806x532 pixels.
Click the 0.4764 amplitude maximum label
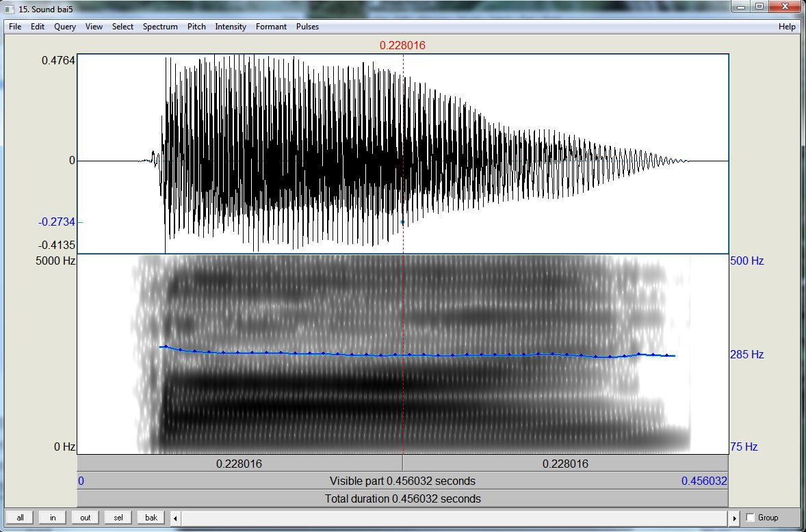[x=58, y=61]
